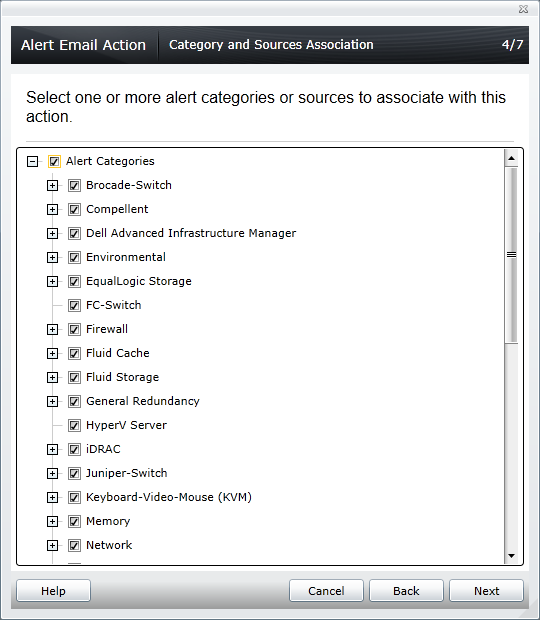This screenshot has height=620, width=540.
Task: Expand the Firewall category node
Action: (52, 329)
